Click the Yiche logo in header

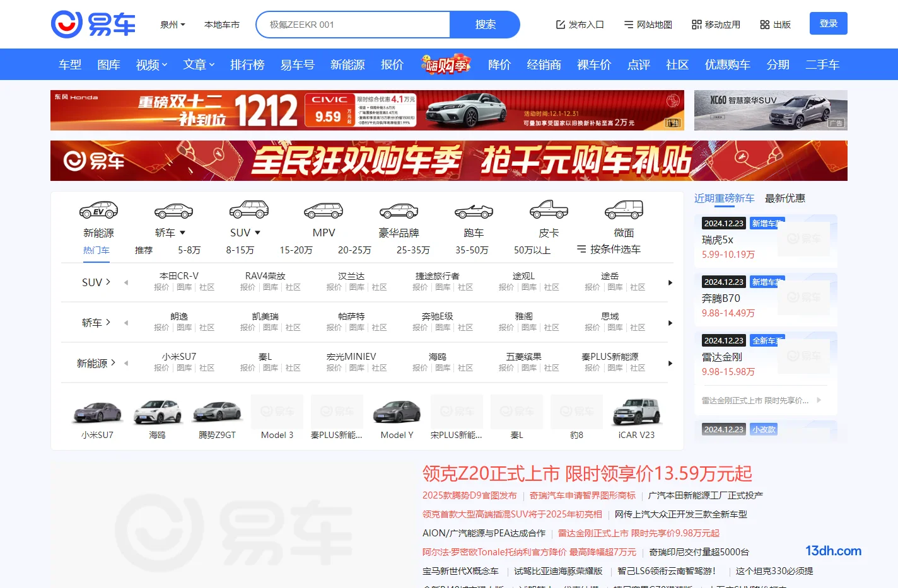(x=93, y=25)
